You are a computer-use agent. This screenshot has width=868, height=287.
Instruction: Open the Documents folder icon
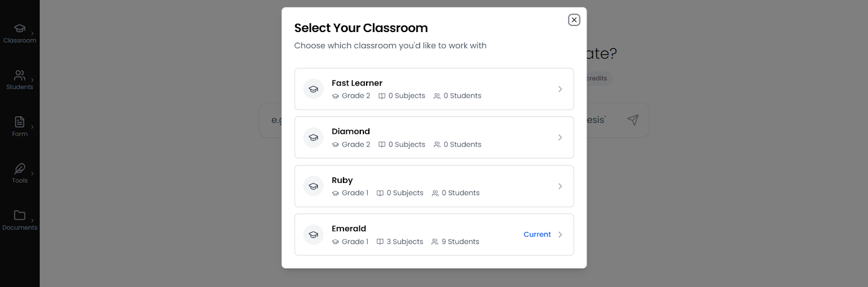[20, 215]
